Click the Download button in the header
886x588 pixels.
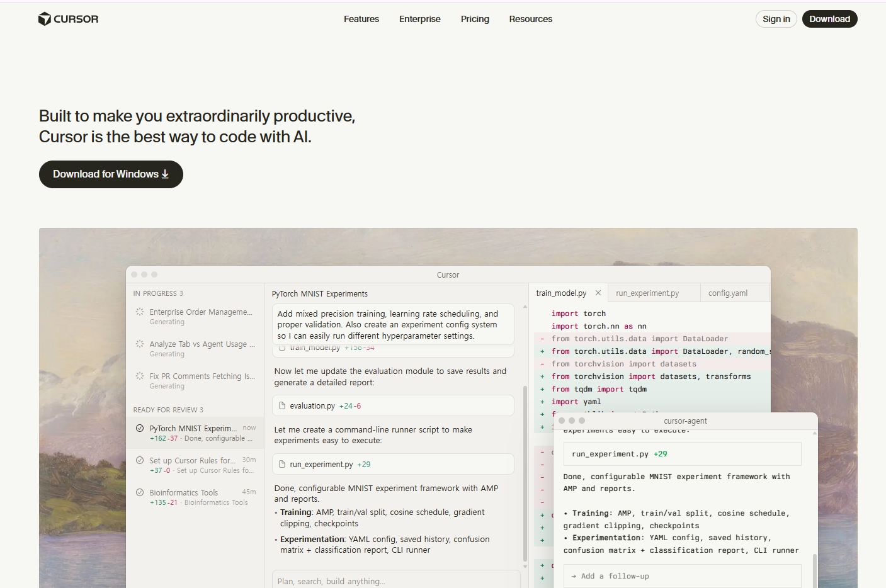830,19
